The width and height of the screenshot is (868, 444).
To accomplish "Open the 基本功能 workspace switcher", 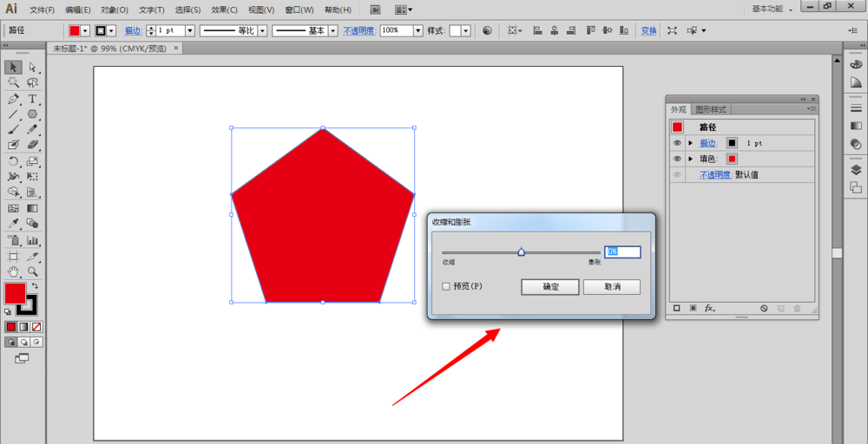I will pos(773,10).
